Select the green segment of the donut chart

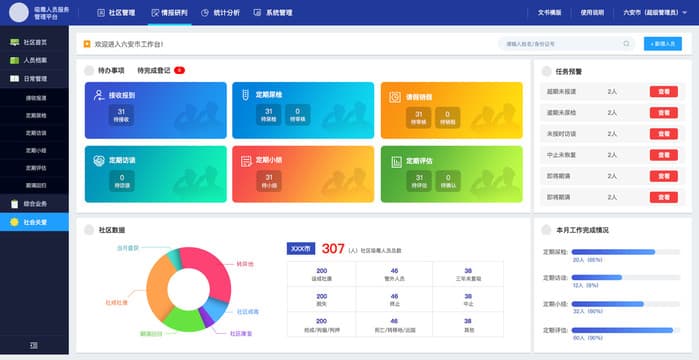click(184, 320)
